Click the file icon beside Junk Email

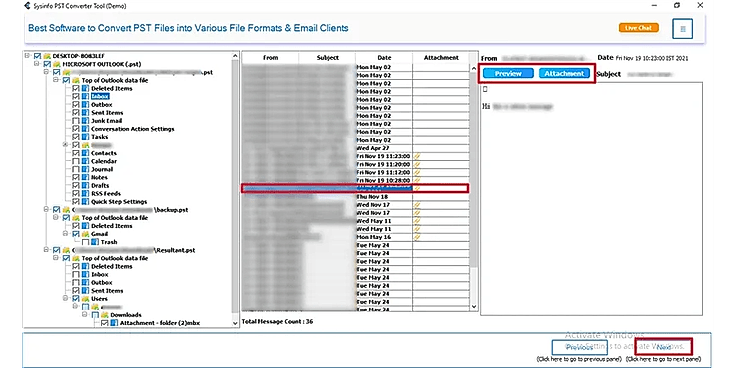(x=85, y=121)
